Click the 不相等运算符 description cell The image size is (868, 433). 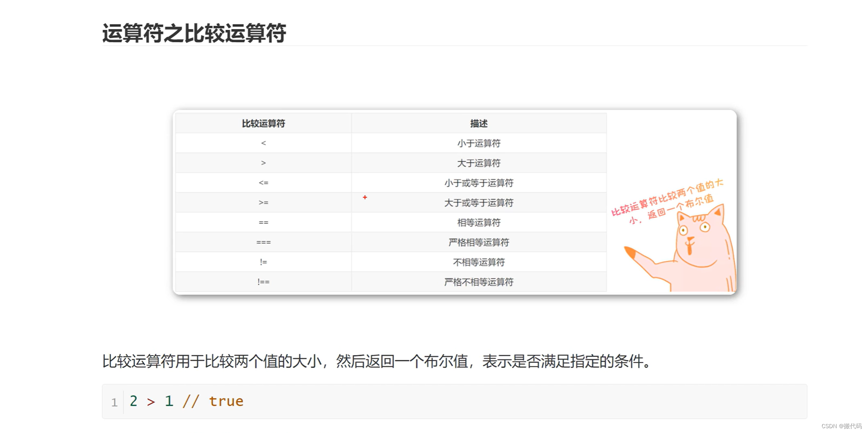coord(479,262)
